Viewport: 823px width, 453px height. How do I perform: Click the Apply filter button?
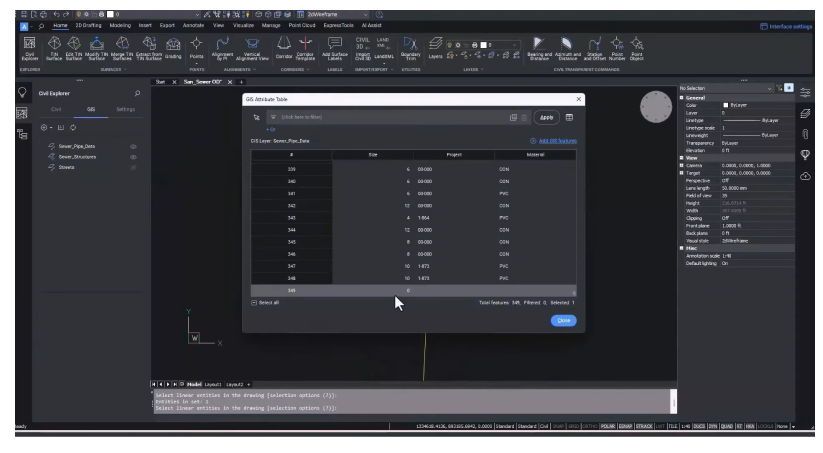click(x=546, y=118)
